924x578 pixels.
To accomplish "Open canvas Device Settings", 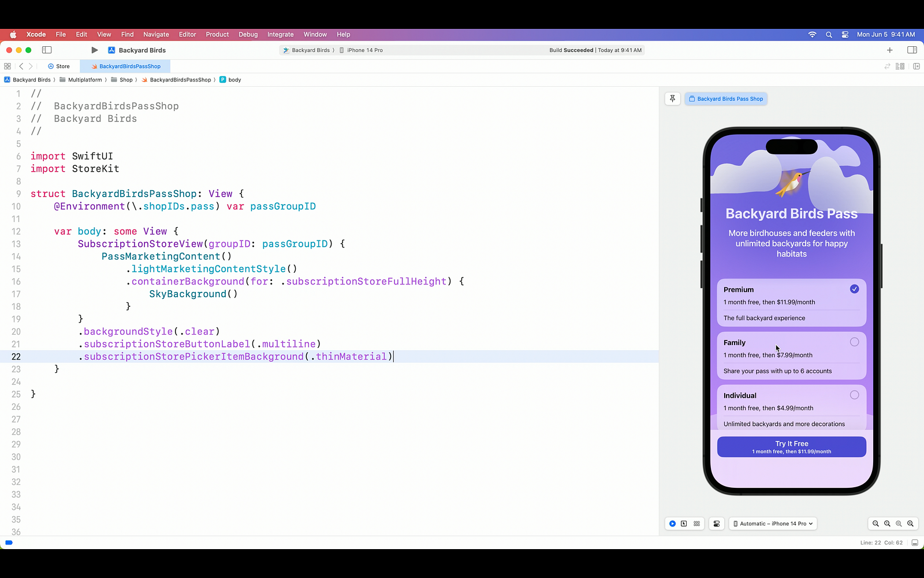I will (x=717, y=524).
